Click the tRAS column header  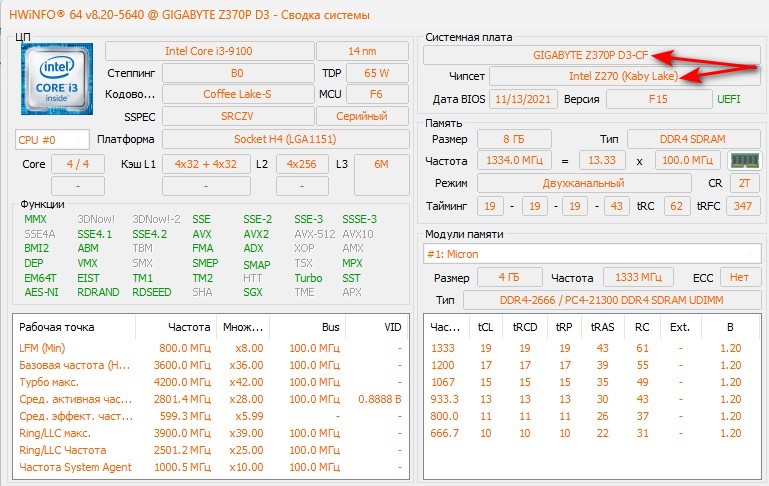click(x=603, y=327)
